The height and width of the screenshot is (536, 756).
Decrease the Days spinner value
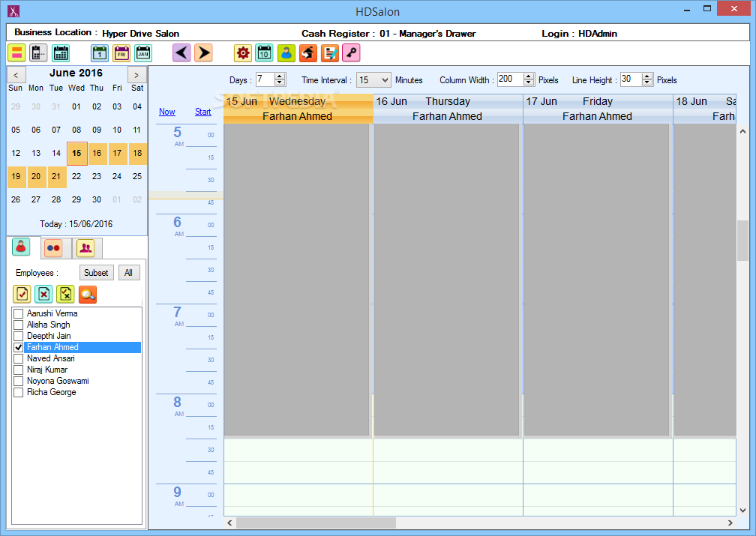(280, 83)
